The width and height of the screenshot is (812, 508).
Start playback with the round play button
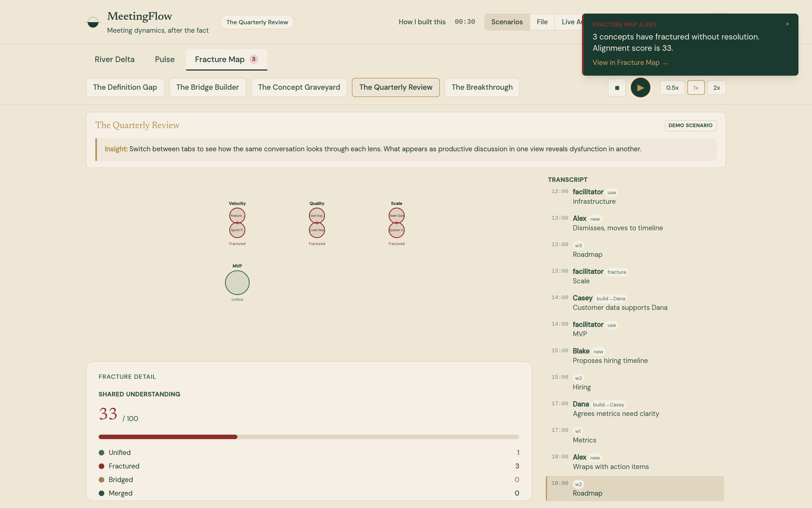[x=640, y=88]
